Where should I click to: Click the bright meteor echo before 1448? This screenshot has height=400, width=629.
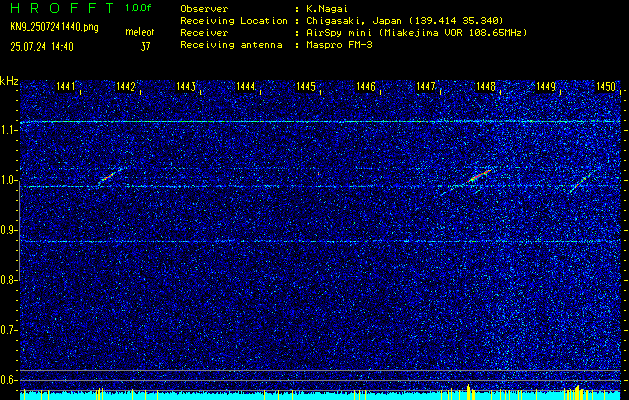point(478,177)
